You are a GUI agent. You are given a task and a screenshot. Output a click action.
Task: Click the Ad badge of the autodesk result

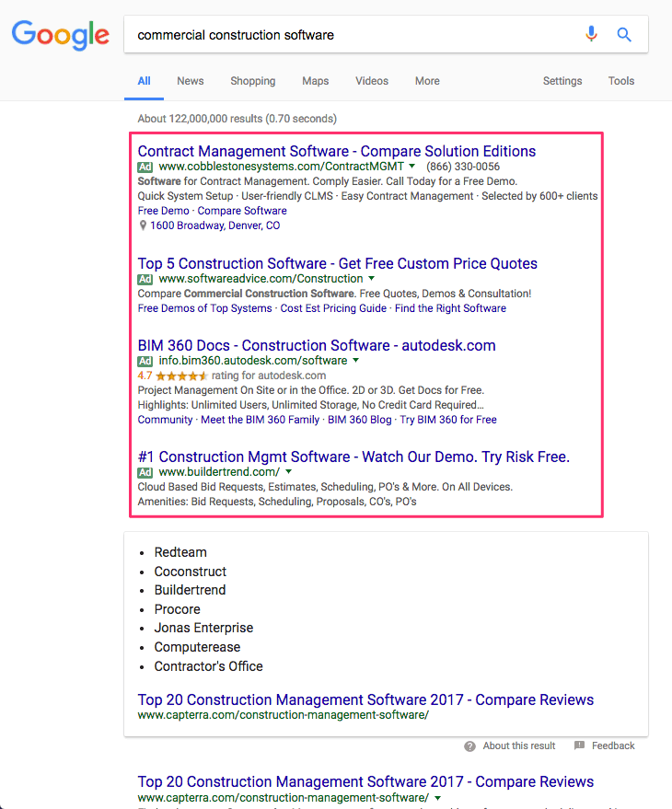coord(145,361)
